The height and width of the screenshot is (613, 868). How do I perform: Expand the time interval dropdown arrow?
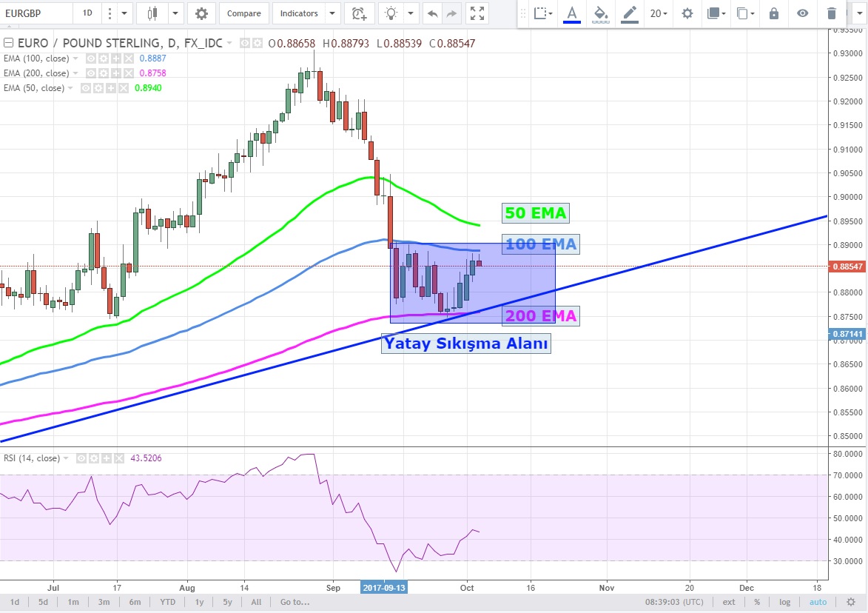tap(124, 13)
